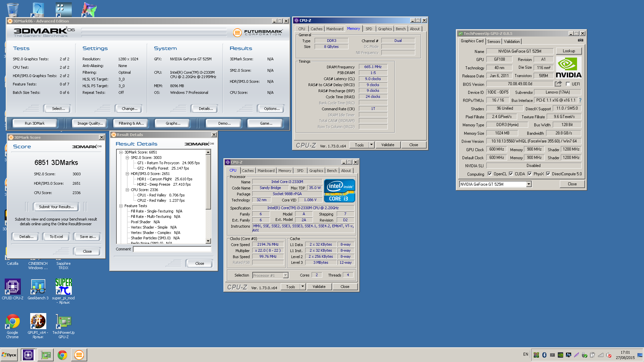Open the Recycle Bin desktop icon

click(x=12, y=9)
